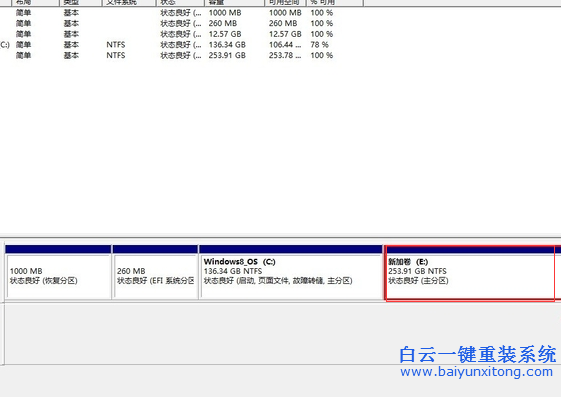The width and height of the screenshot is (561, 397).
Task: Click 简单 layout cell in 136.34 GB row
Action: (23, 45)
